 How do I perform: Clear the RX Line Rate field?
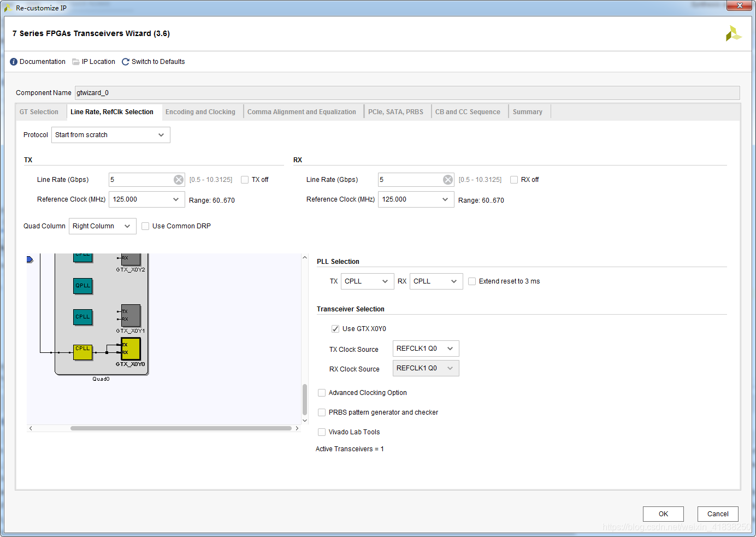tap(448, 180)
